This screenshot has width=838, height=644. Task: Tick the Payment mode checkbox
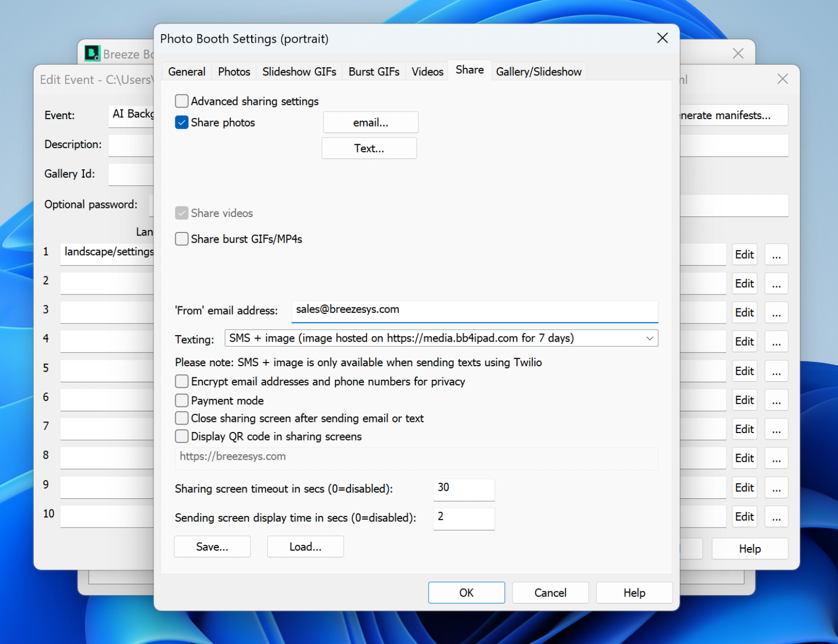point(182,401)
